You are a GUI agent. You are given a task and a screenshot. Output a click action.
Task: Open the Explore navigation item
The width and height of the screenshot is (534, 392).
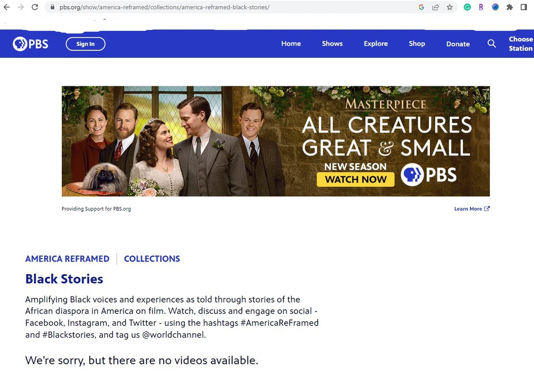point(376,44)
